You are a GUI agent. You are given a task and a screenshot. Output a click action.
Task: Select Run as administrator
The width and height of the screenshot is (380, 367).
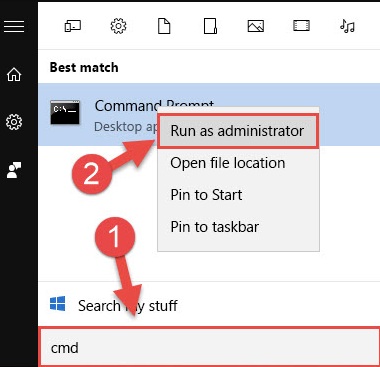(x=238, y=131)
